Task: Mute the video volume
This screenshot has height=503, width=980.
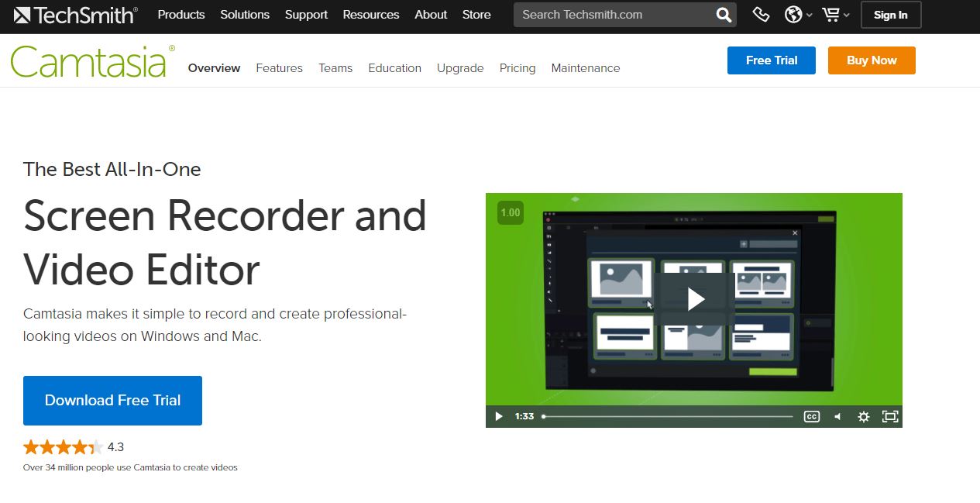Action: pos(837,417)
